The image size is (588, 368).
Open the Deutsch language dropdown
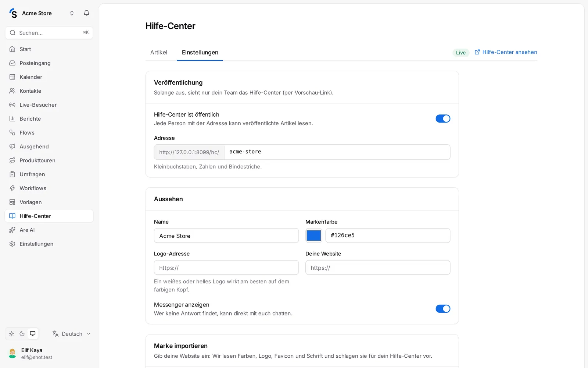(x=72, y=334)
